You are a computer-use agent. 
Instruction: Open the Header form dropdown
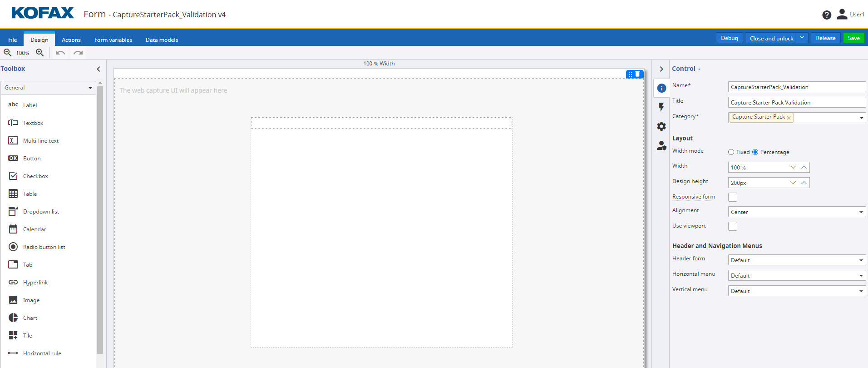[797, 260]
